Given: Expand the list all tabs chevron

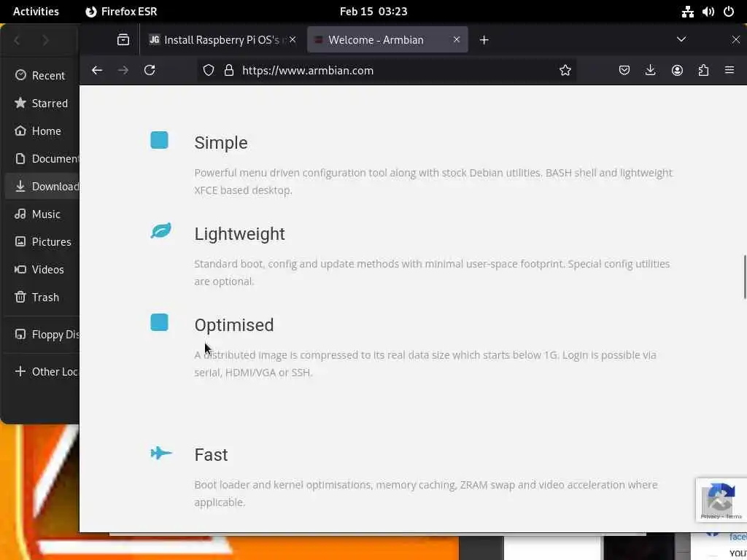Looking at the screenshot, I should (x=681, y=39).
